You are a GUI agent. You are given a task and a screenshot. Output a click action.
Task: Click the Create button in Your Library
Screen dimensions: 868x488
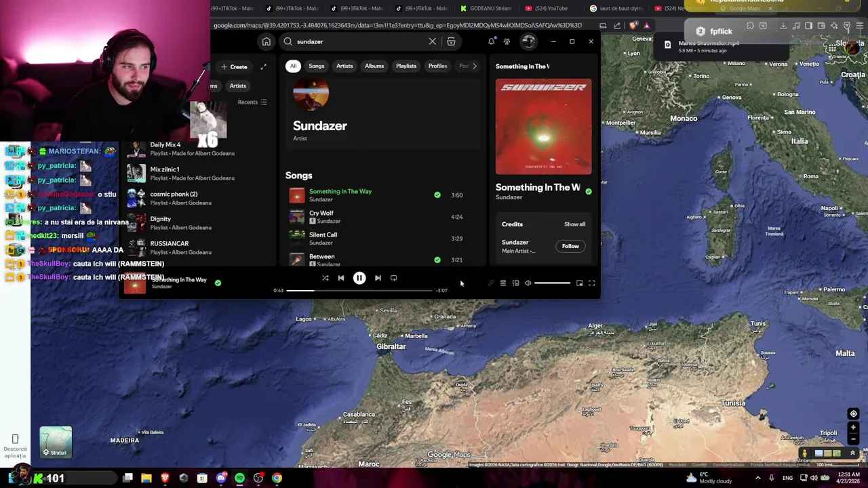pyautogui.click(x=234, y=66)
